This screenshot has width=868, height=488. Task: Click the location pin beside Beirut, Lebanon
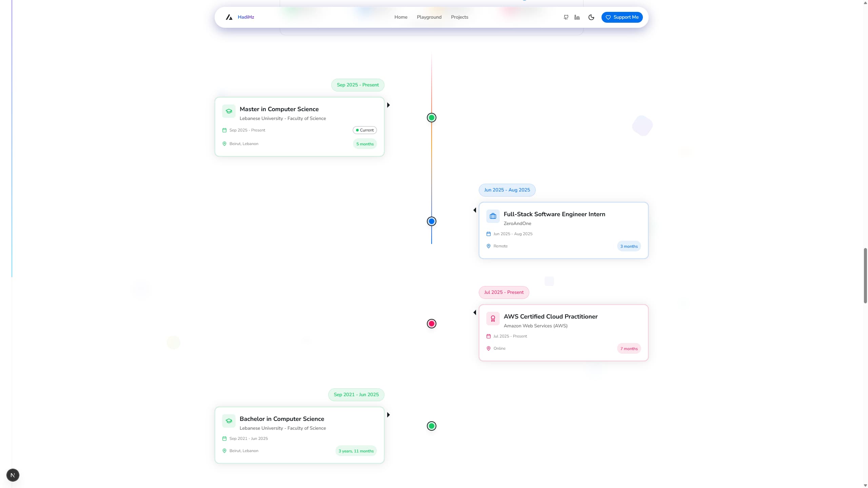[x=224, y=144]
